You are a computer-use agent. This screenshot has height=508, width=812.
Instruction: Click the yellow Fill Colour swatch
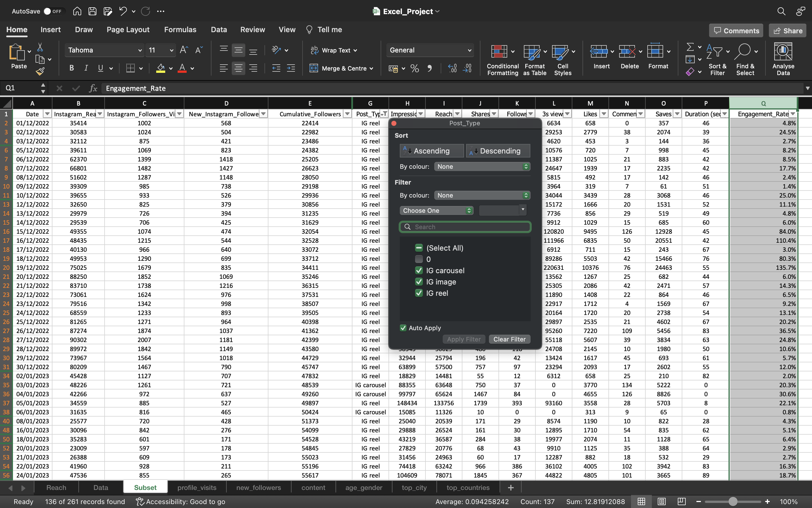click(161, 69)
